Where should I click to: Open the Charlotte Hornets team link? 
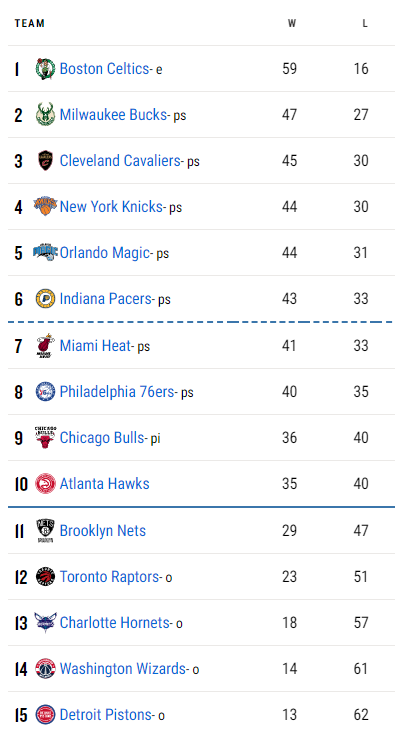click(x=114, y=623)
